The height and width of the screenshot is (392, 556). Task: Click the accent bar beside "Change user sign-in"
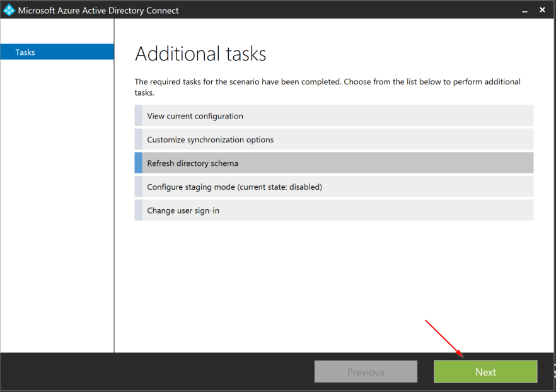tap(137, 210)
